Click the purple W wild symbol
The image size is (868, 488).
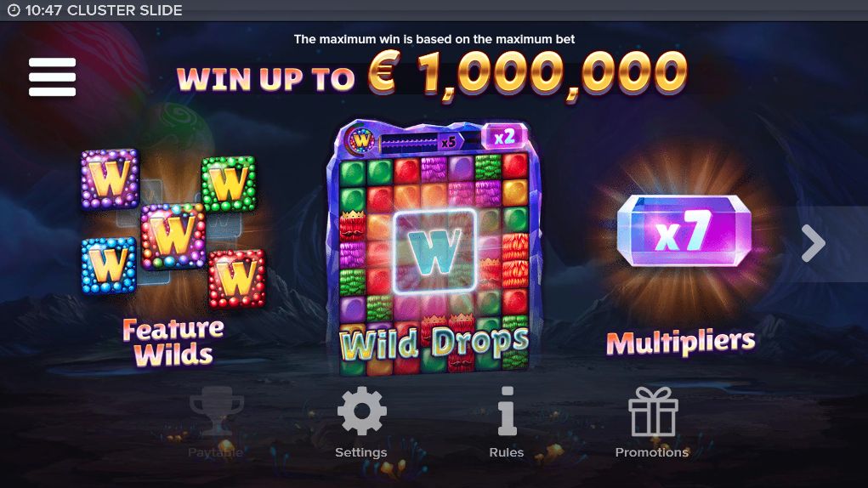(x=111, y=179)
